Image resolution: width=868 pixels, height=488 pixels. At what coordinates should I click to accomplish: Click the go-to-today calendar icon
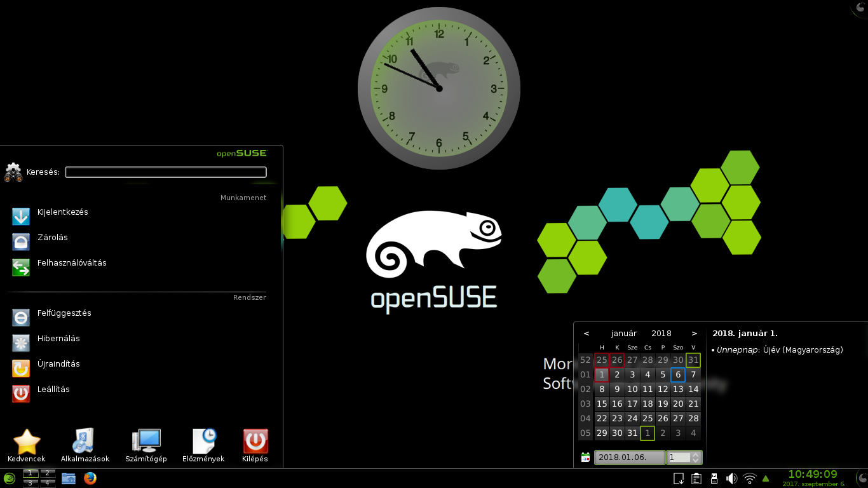(586, 457)
